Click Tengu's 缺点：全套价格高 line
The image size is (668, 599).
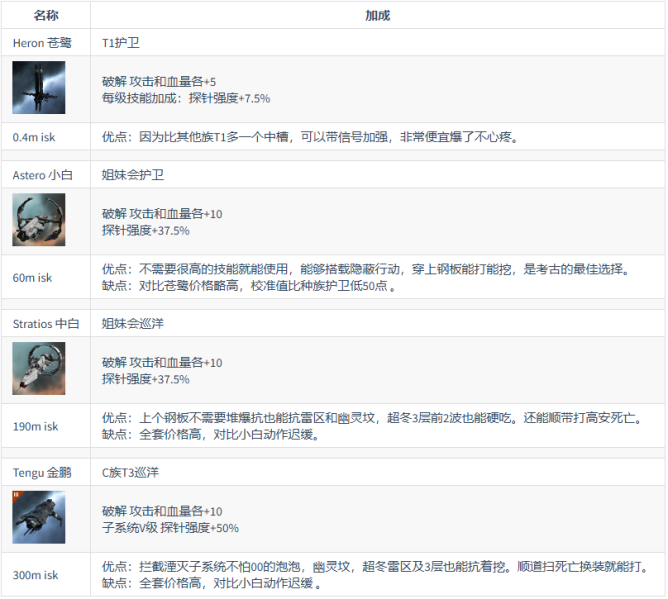point(211,583)
